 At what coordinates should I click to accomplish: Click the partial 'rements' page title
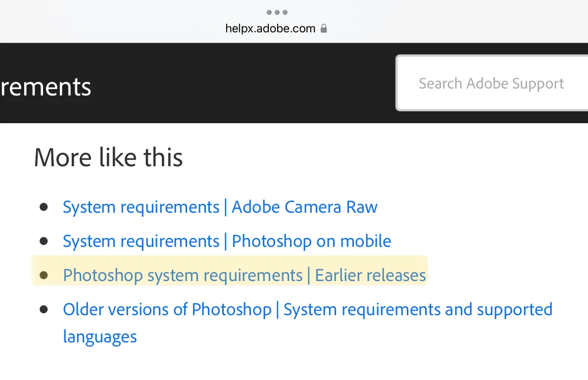pos(46,87)
